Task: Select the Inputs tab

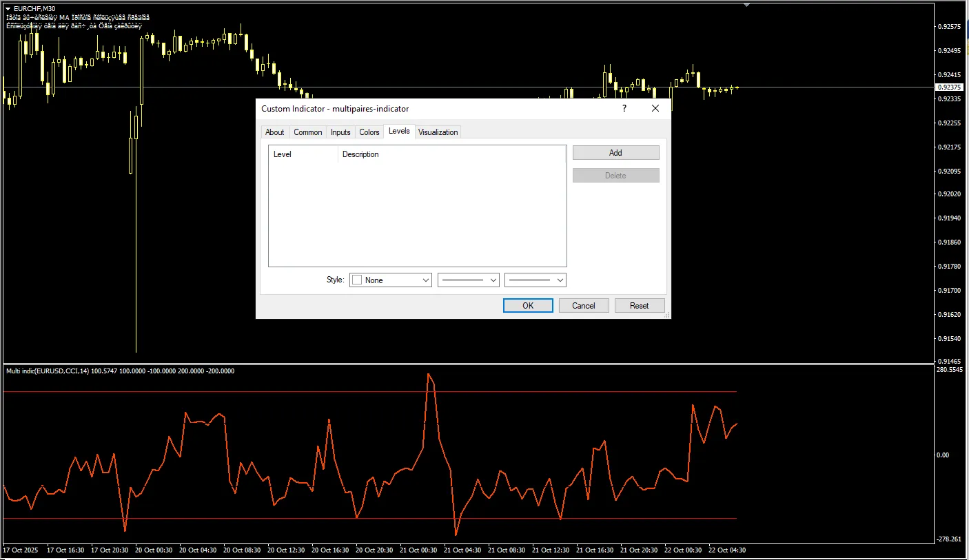Action: tap(340, 132)
